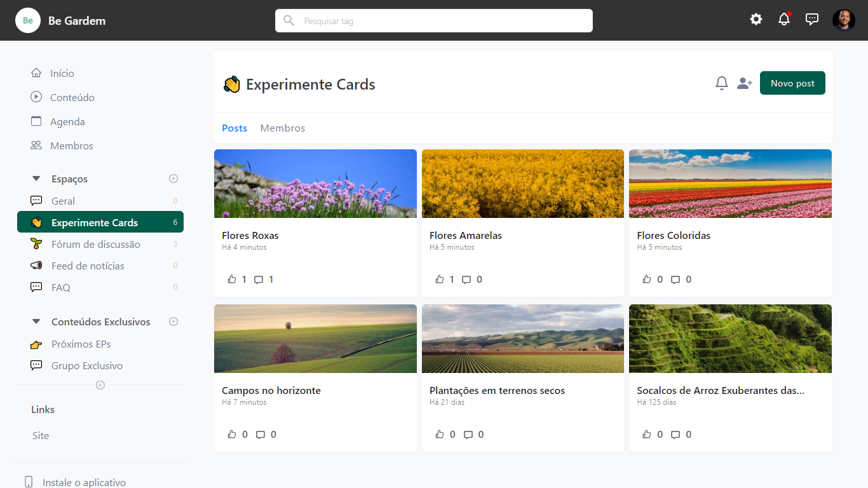Switch to the Membros tab

[282, 128]
